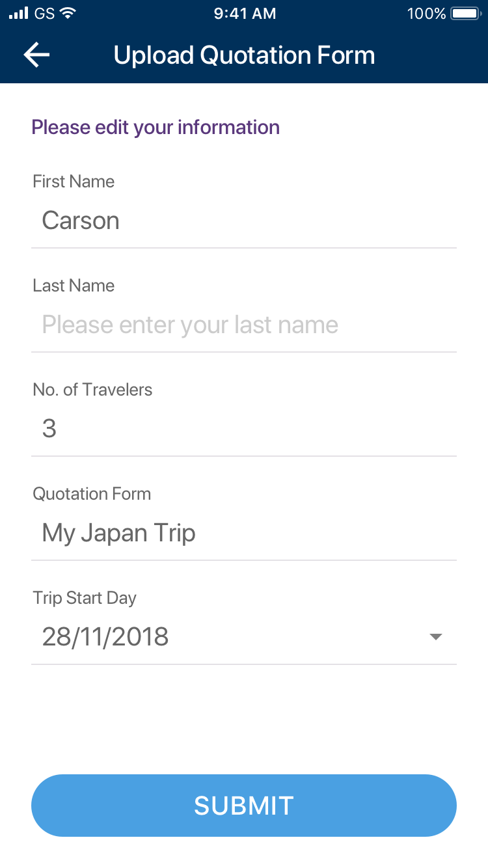This screenshot has height=868, width=488.
Task: Tap the GS carrier label
Action: click(44, 13)
